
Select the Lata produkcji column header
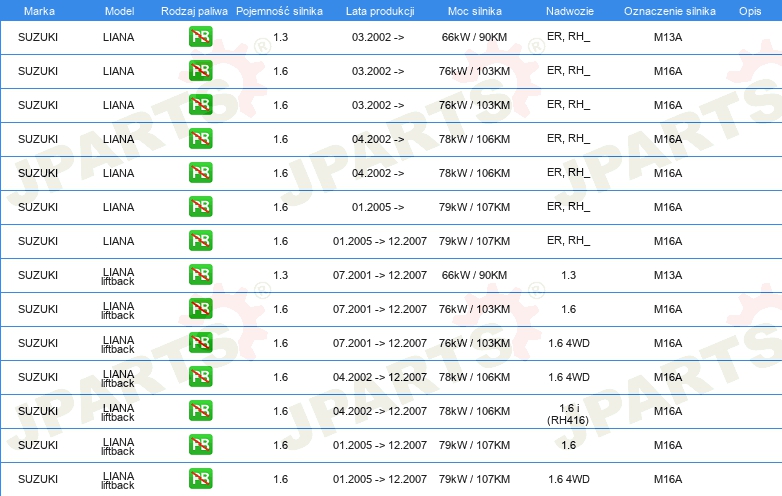coord(380,11)
